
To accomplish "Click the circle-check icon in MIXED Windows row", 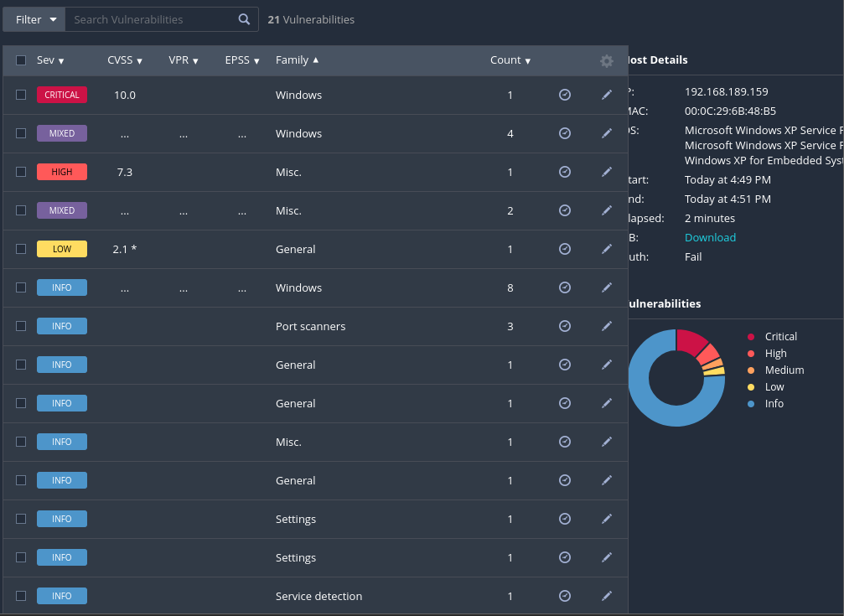I will 565,133.
